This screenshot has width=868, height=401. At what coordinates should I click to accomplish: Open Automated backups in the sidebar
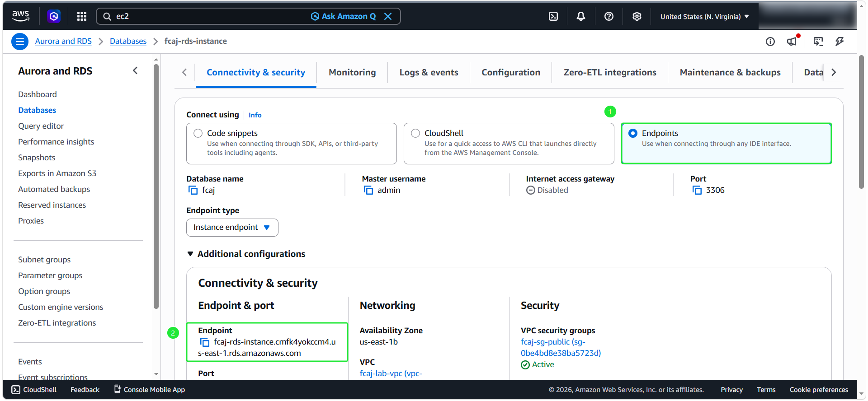pyautogui.click(x=54, y=189)
